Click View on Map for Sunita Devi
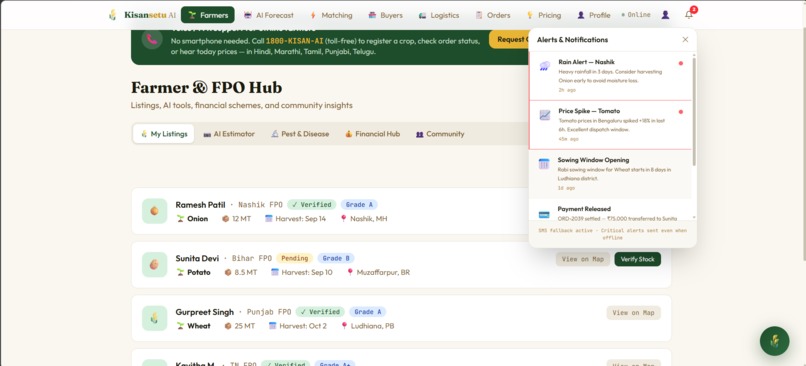The image size is (806, 366). 583,259
